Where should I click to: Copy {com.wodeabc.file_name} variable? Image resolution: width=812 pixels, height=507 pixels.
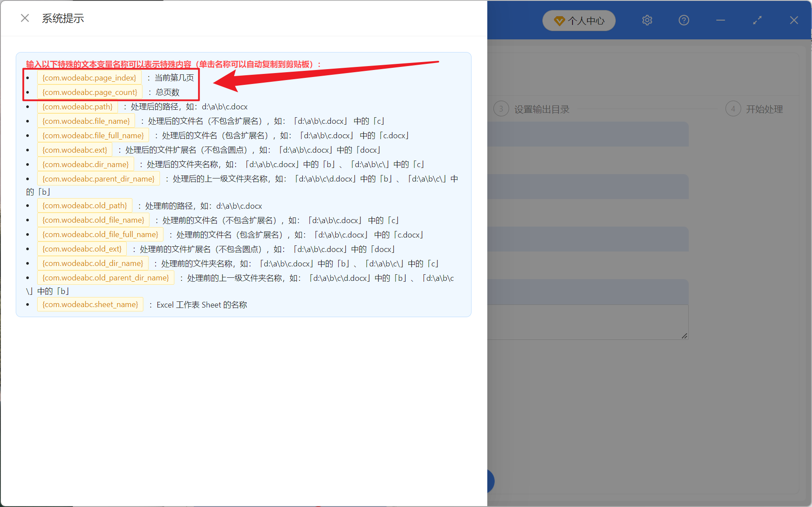point(86,121)
